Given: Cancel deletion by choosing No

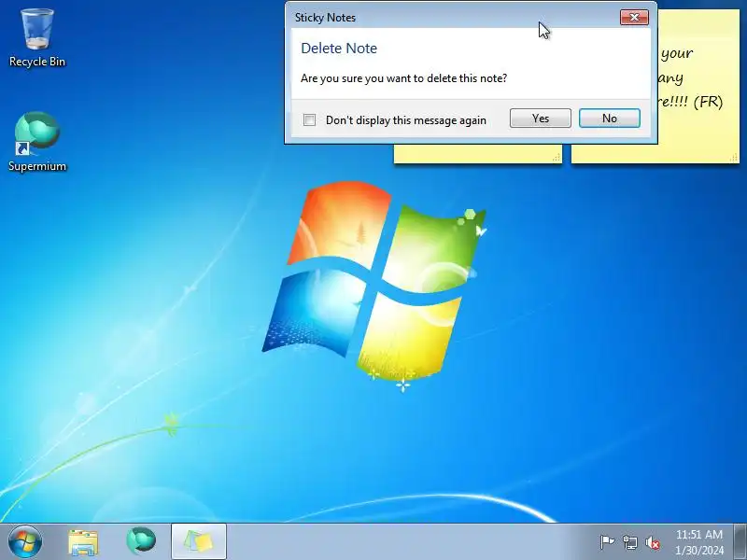Looking at the screenshot, I should 610,119.
